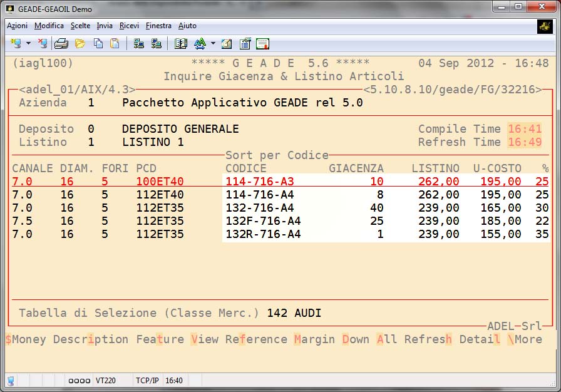The image size is (561, 392).
Task: Click the printer icon in toolbar
Action: [x=61, y=43]
